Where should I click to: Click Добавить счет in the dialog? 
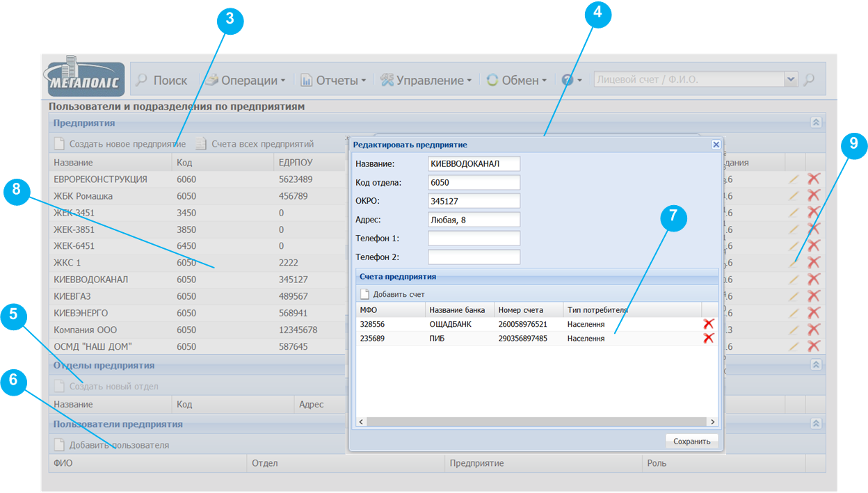[x=393, y=294]
